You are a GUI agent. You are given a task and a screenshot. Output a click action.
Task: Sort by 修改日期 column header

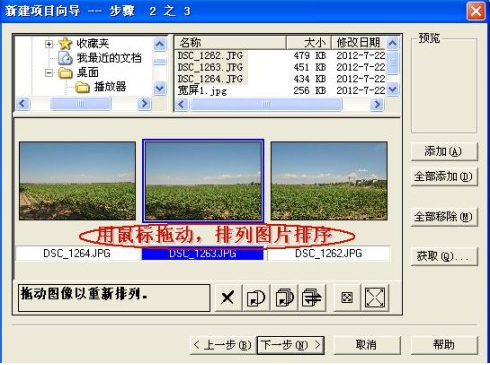coord(359,42)
